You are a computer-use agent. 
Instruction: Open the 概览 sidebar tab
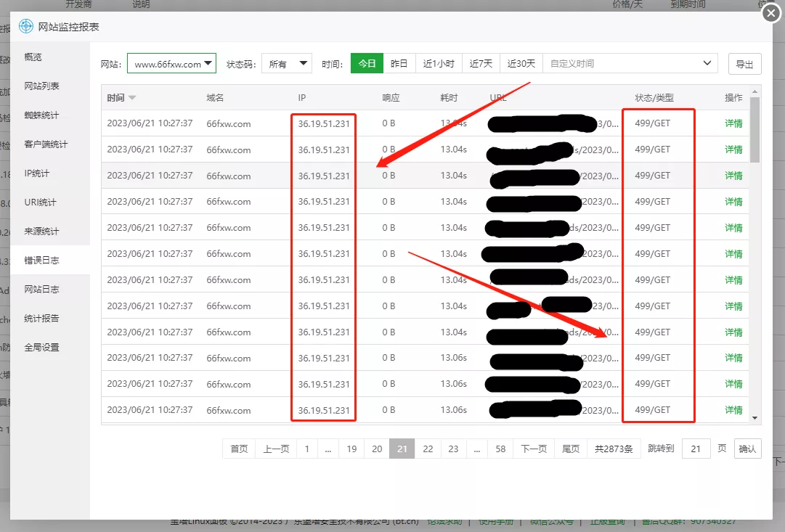point(33,57)
